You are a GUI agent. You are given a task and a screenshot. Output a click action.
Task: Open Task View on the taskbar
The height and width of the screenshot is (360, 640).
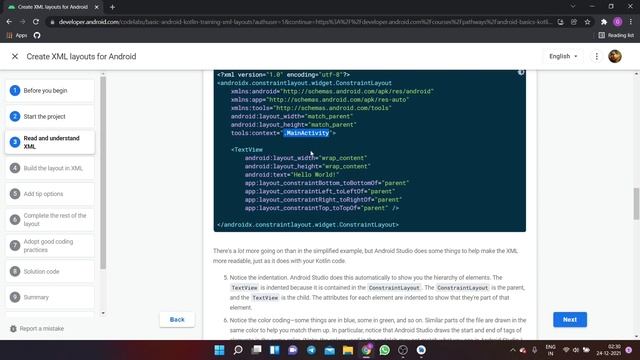click(x=256, y=350)
